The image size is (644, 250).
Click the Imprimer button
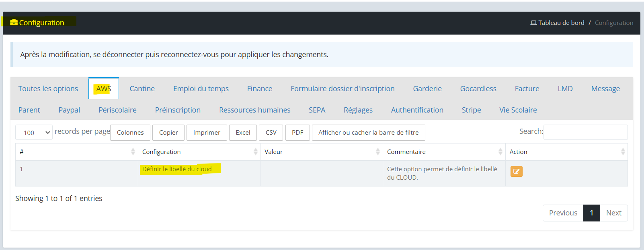207,132
